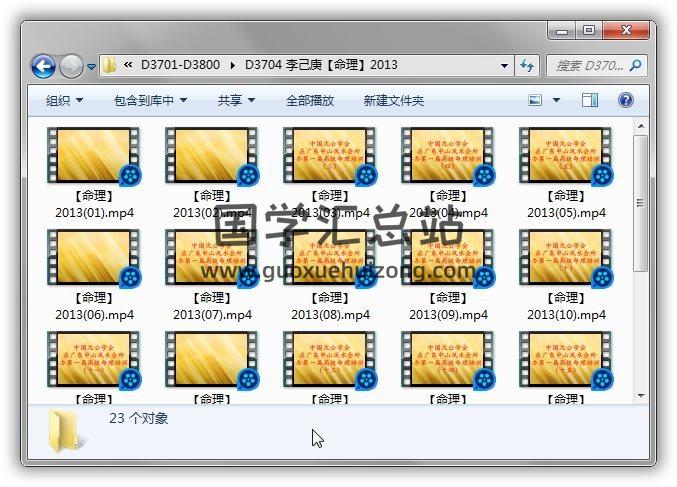677x487 pixels.
Task: Click the Forward navigation arrow button
Action: pyautogui.click(x=71, y=67)
